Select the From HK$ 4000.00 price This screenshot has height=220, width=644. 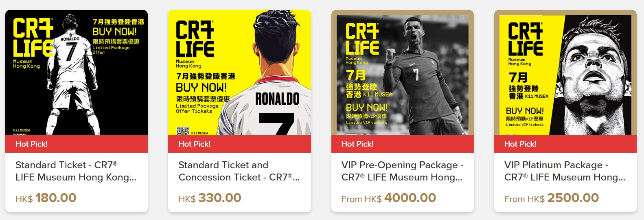(x=389, y=198)
